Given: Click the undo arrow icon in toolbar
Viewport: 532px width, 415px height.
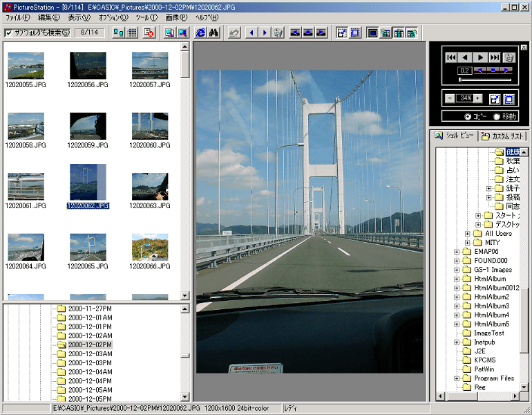Looking at the screenshot, I should (234, 33).
